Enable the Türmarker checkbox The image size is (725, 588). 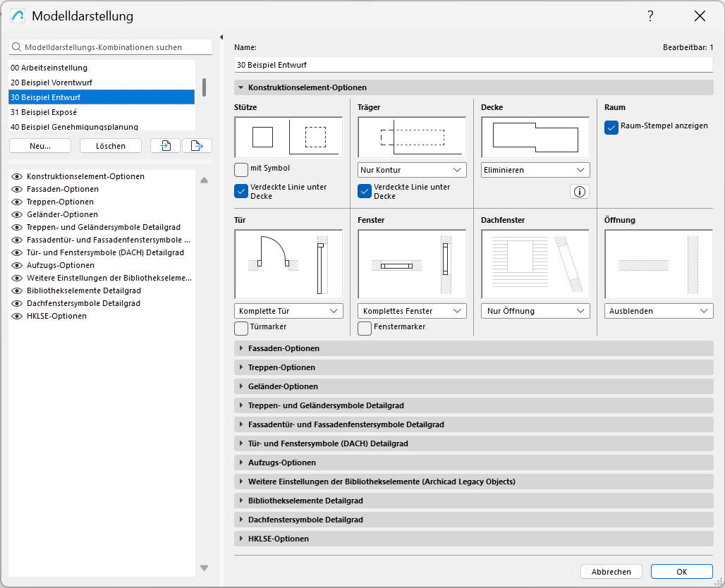240,328
